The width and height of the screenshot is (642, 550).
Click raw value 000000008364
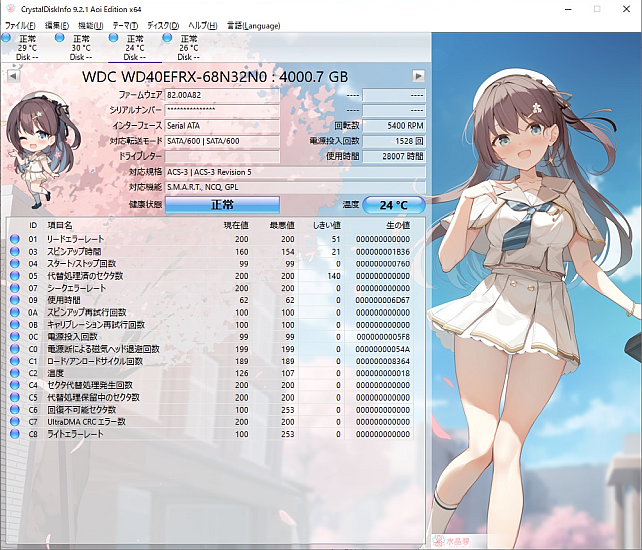click(x=382, y=361)
